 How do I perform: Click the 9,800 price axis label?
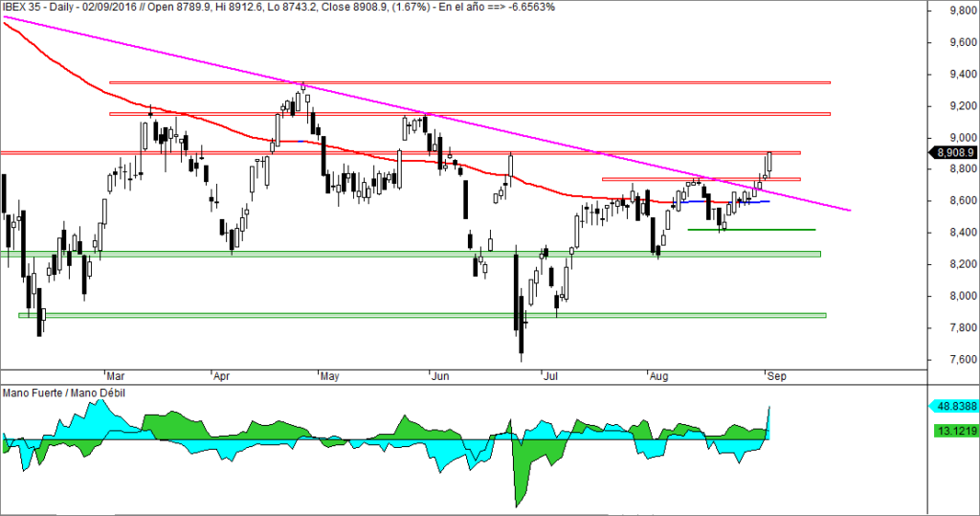[963, 11]
